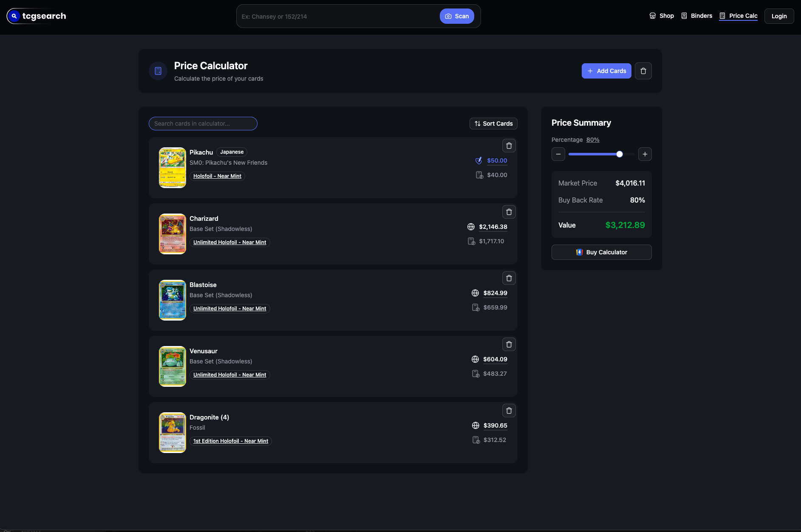Edit Blastoise's $824.99 market price
Viewport: 801px width, 532px height.
coord(495,293)
